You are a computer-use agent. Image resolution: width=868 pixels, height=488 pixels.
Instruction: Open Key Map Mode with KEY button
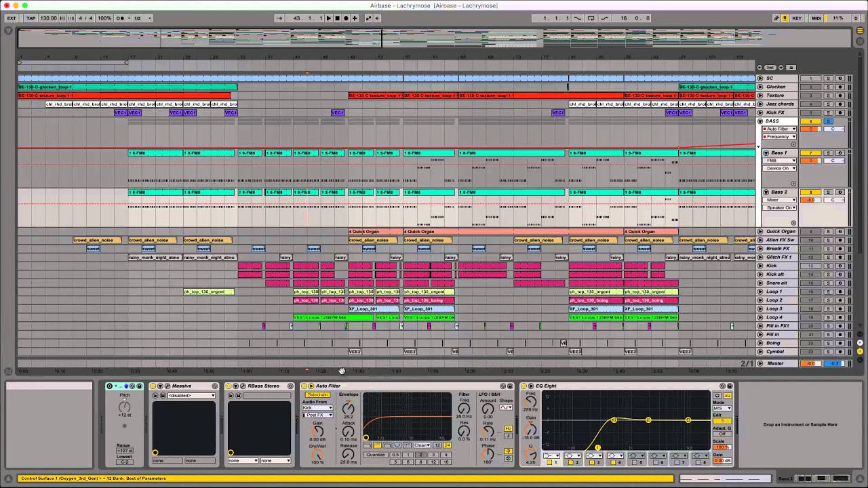pyautogui.click(x=798, y=18)
